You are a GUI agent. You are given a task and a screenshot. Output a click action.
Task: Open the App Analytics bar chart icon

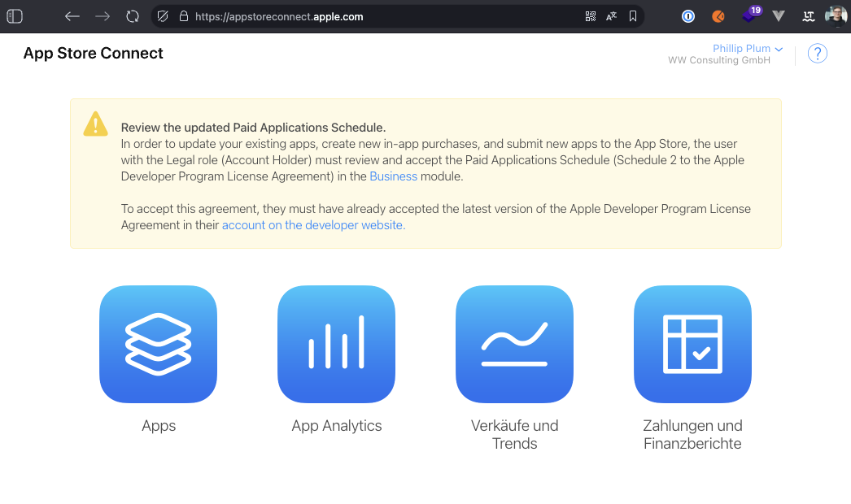tap(336, 344)
